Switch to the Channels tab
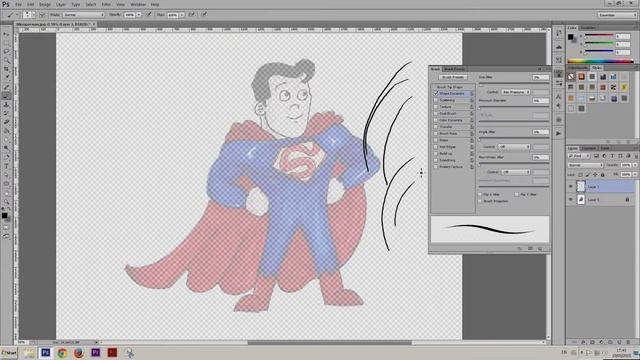The height and width of the screenshot is (360, 640). tap(589, 148)
